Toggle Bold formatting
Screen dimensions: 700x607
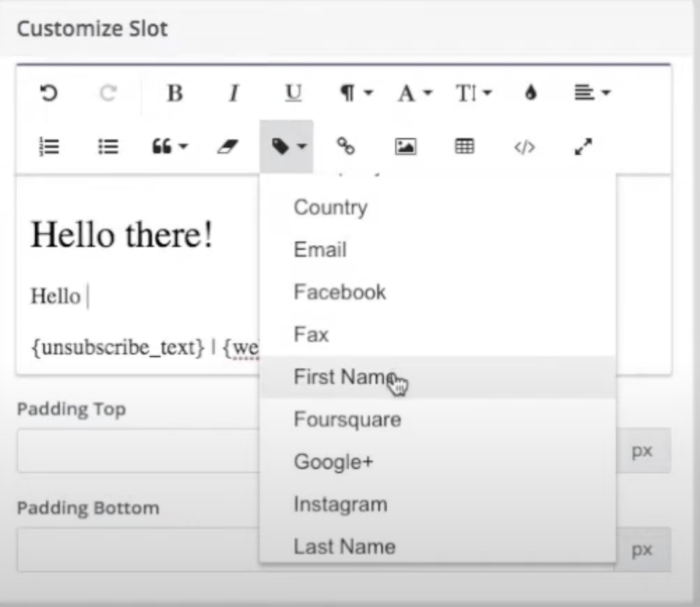click(175, 93)
